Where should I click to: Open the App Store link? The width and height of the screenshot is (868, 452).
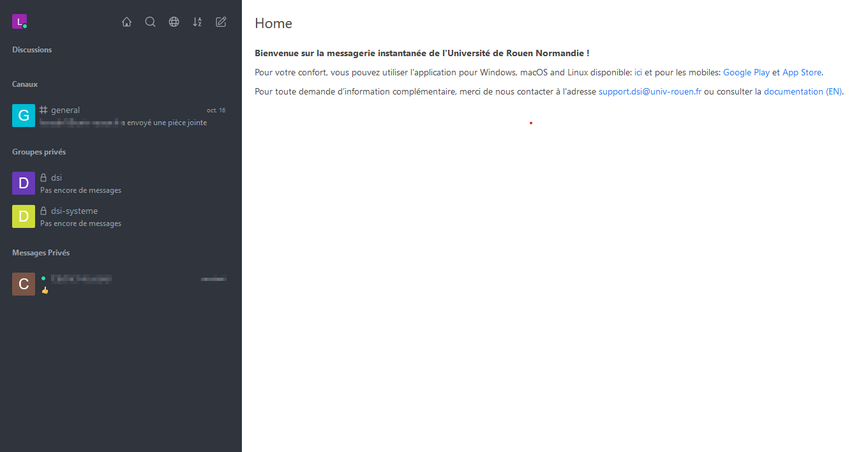point(802,72)
